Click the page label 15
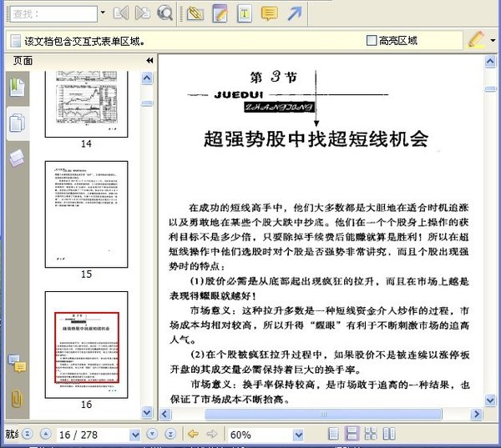Viewport: 501px width, 448px height. [86, 274]
